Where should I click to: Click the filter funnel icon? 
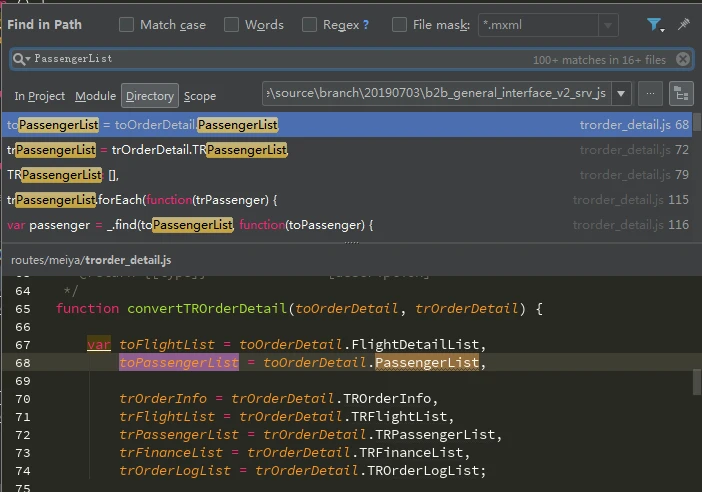click(x=654, y=25)
